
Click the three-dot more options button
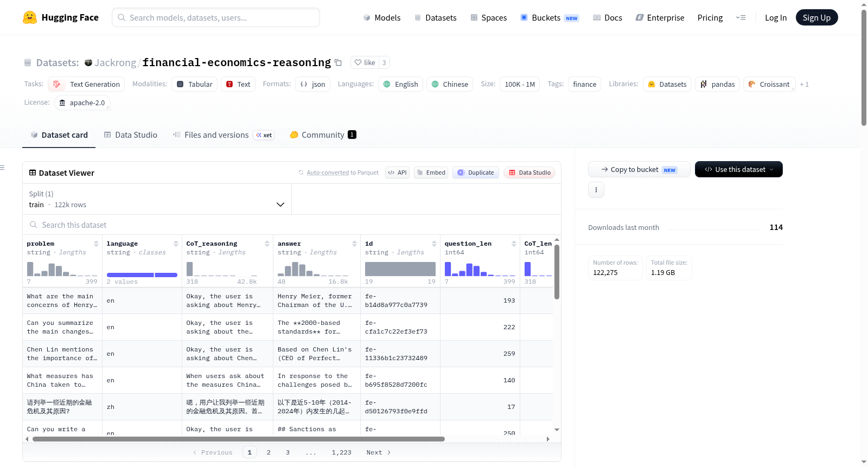tap(596, 190)
